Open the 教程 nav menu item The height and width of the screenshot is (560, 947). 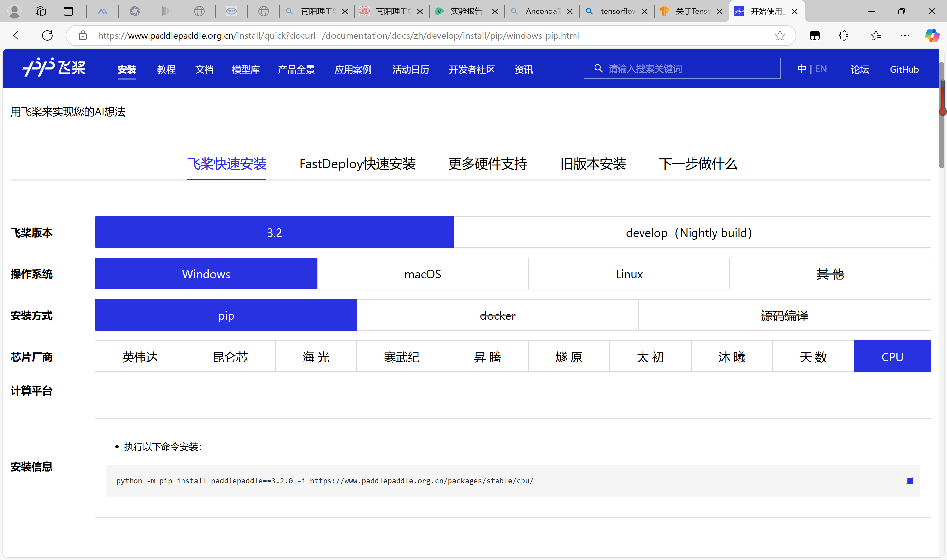pos(166,69)
